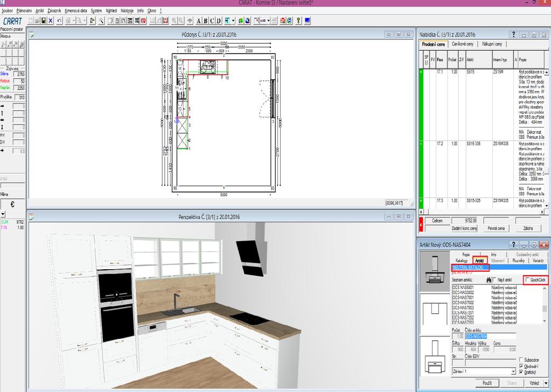
Task: Click the Záloha button
Action: 528,228
